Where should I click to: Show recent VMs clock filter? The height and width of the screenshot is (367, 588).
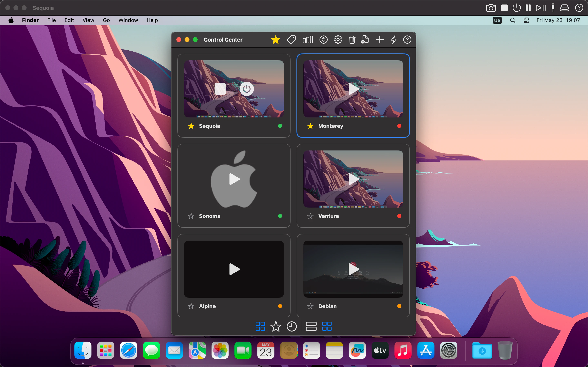coord(292,326)
